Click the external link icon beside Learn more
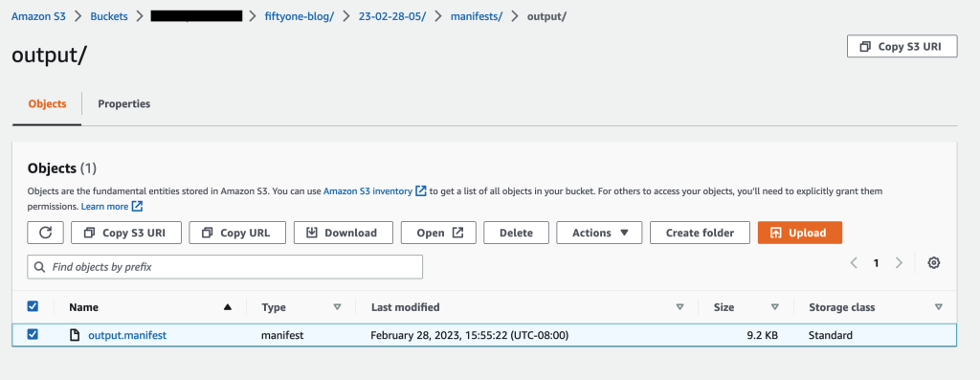 click(x=138, y=206)
